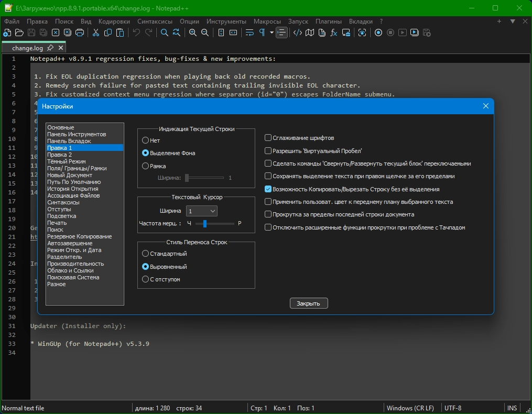Image resolution: width=532 pixels, height=414 pixels.
Task: Open Find with the magnifier icon
Action: (x=165, y=32)
